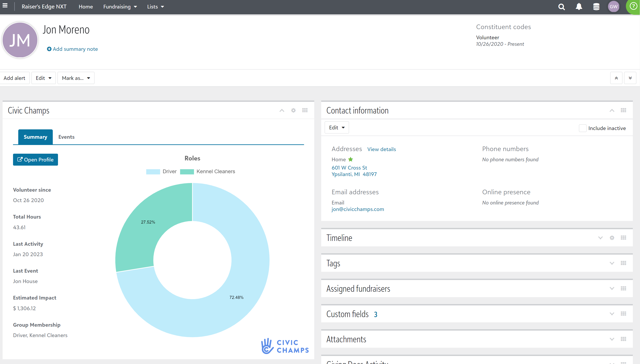Click the GW user avatar
The image size is (640, 364).
[614, 7]
